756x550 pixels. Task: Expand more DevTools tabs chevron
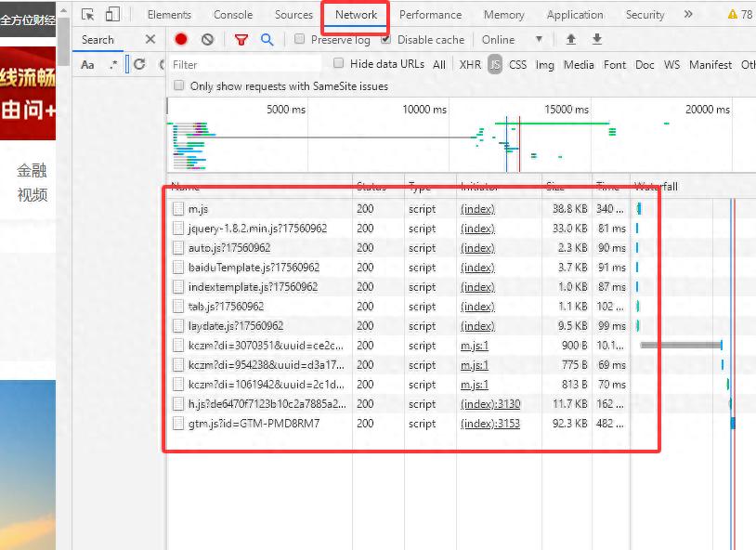pos(688,15)
